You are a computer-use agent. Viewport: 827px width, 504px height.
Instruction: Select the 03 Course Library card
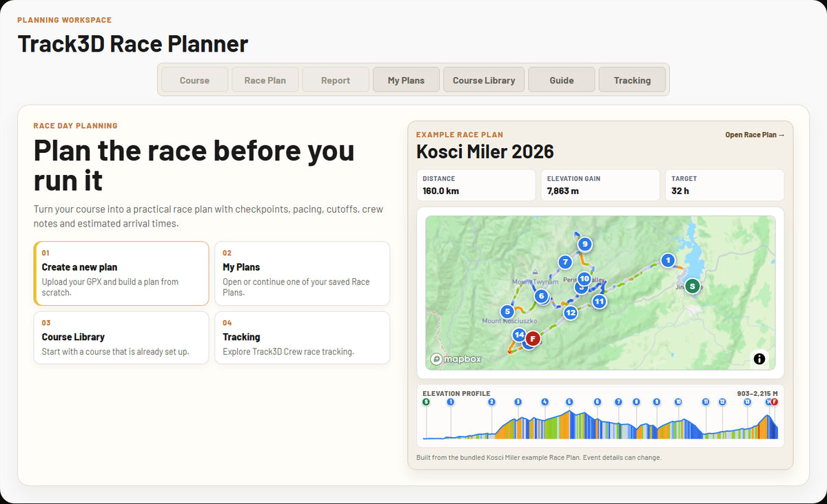pyautogui.click(x=121, y=337)
